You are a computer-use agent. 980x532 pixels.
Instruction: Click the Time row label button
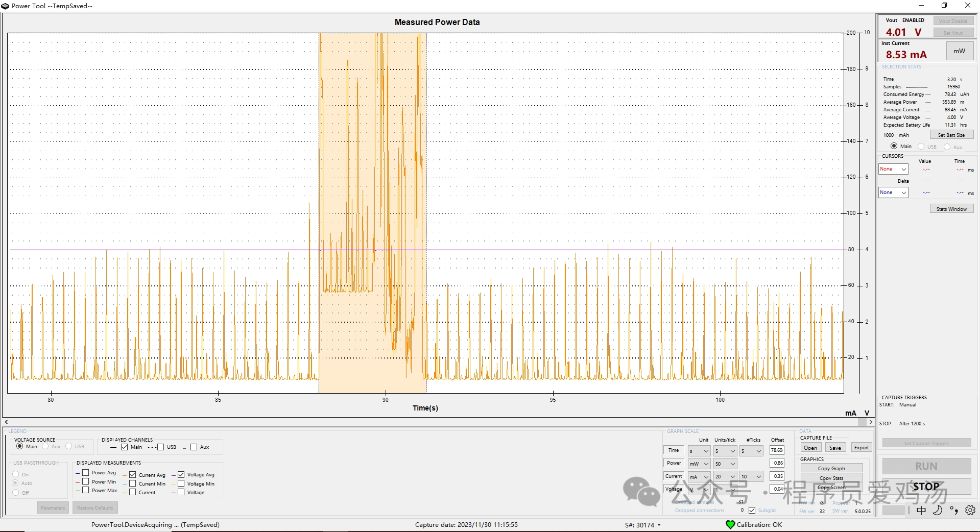click(674, 450)
